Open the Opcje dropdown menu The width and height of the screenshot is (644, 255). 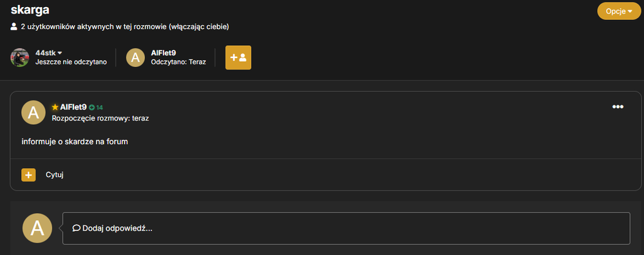pyautogui.click(x=619, y=11)
